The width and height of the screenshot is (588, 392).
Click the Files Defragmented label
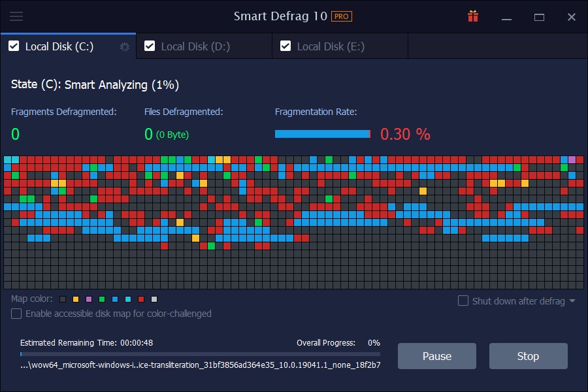pos(184,112)
